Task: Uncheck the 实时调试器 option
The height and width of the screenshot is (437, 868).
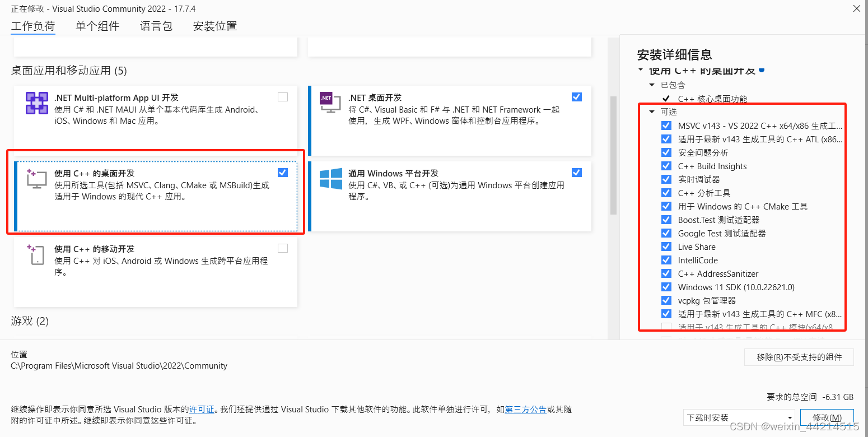Action: tap(666, 179)
